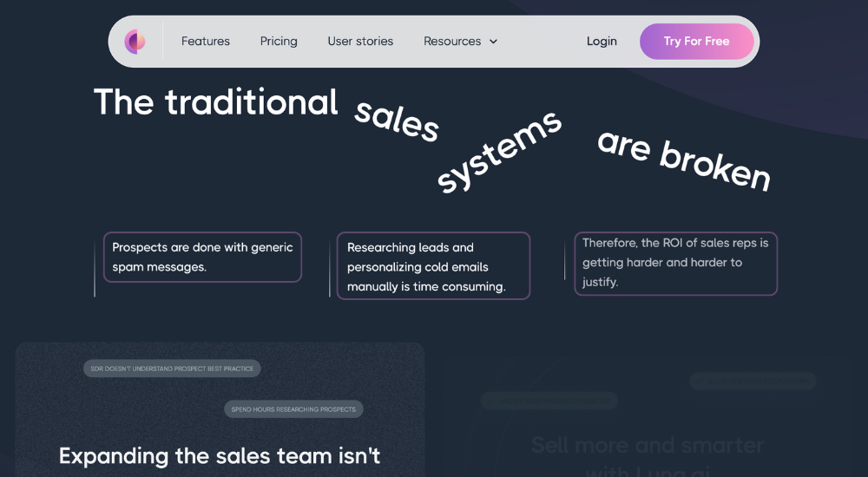
Task: Go to the Pricing page
Action: 279,42
